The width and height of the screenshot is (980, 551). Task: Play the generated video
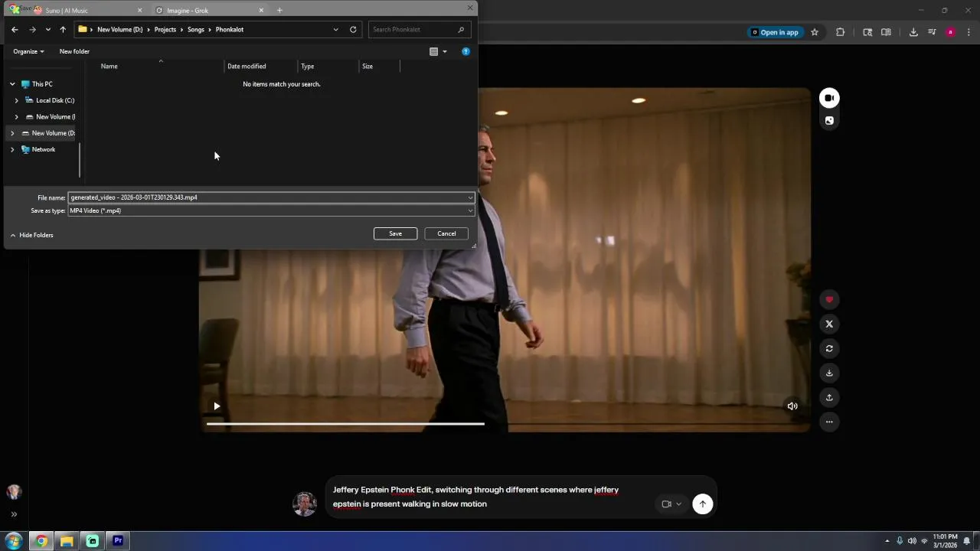[217, 406]
